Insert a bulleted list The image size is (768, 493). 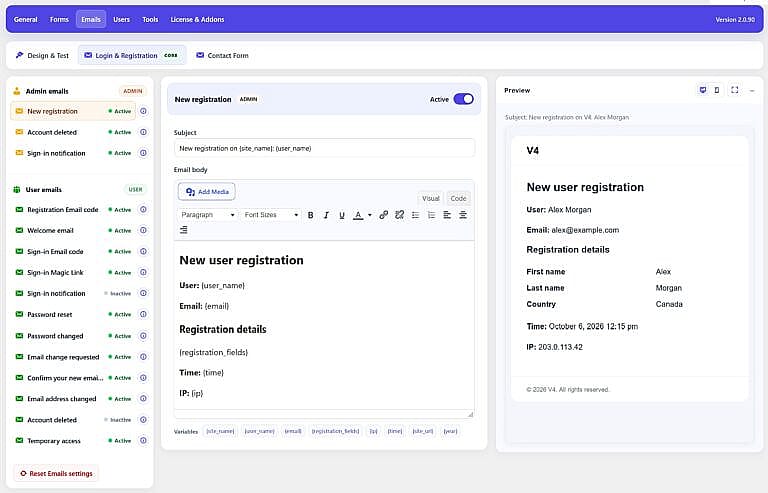tap(415, 215)
